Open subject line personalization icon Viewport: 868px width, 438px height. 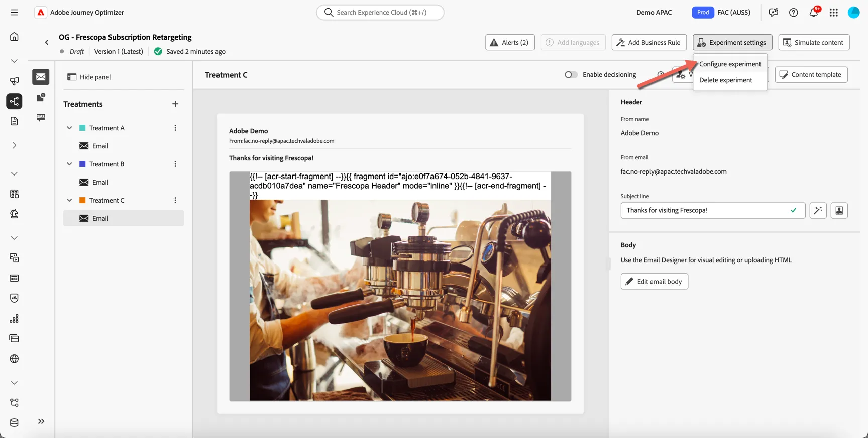coord(839,210)
